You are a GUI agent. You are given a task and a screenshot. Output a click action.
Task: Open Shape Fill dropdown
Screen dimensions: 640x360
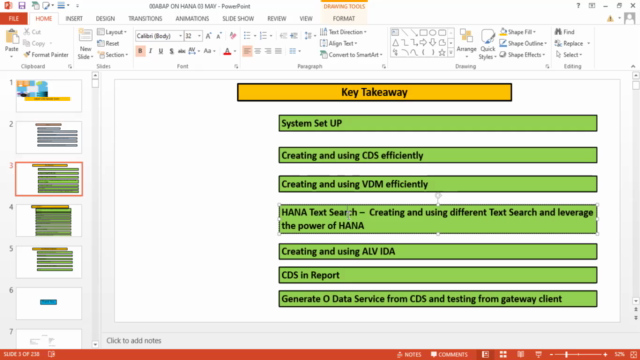[518, 32]
